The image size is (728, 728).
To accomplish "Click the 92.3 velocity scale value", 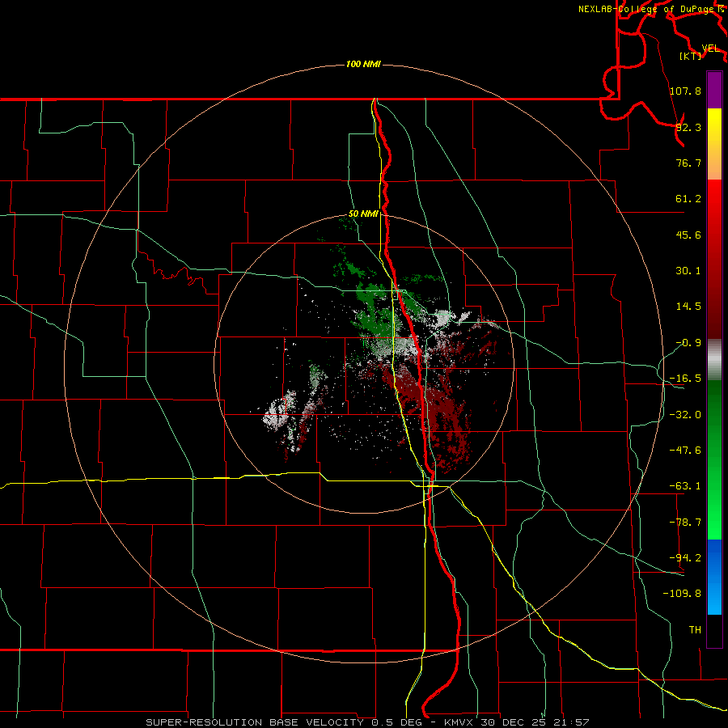I will point(688,127).
